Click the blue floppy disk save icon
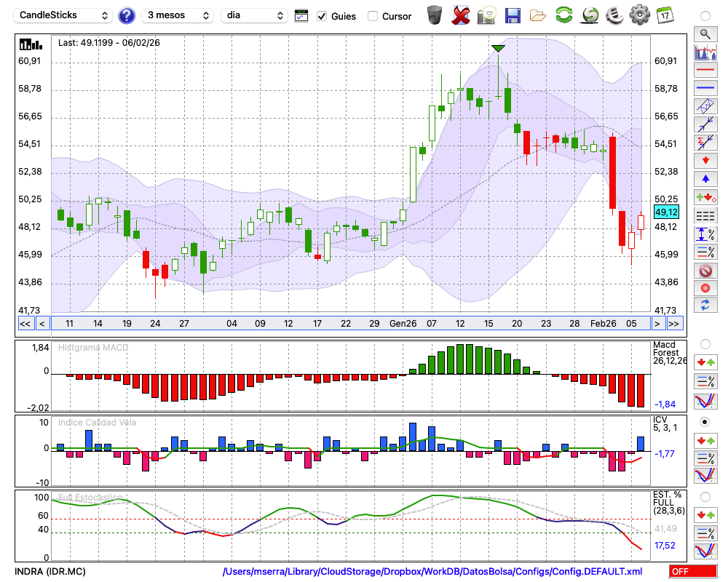The height and width of the screenshot is (582, 728). tap(513, 15)
